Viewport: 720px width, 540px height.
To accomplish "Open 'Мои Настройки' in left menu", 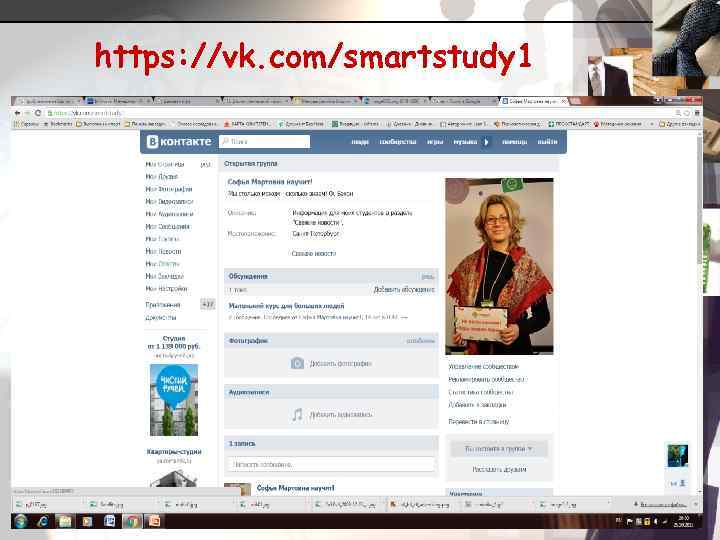I will [x=166, y=288].
